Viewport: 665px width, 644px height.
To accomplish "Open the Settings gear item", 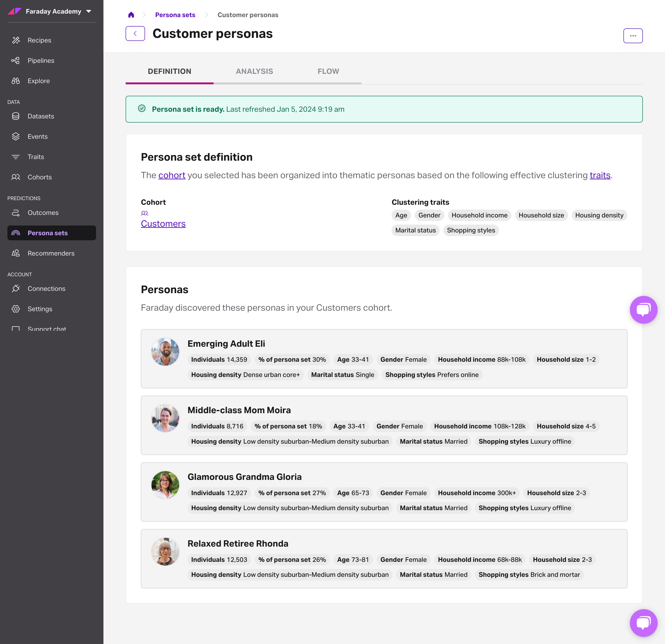I will pos(40,309).
